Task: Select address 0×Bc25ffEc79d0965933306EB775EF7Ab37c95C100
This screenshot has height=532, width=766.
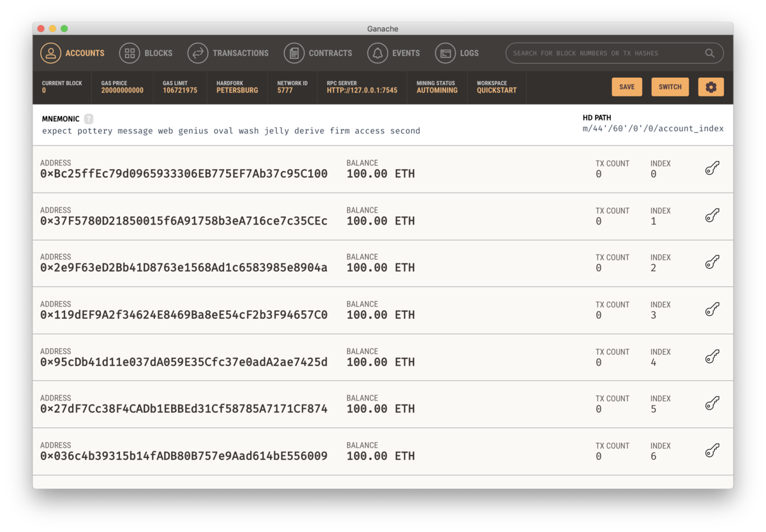Action: point(184,174)
